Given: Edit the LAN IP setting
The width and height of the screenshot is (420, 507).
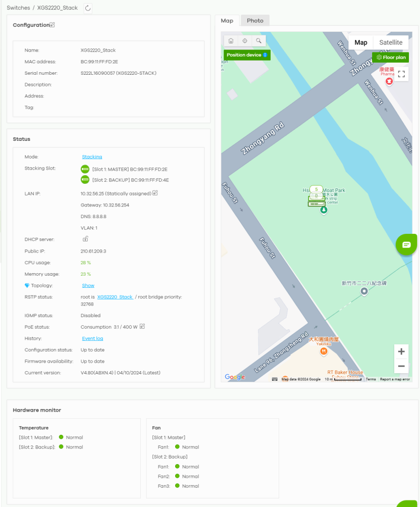Looking at the screenshot, I should pyautogui.click(x=155, y=193).
